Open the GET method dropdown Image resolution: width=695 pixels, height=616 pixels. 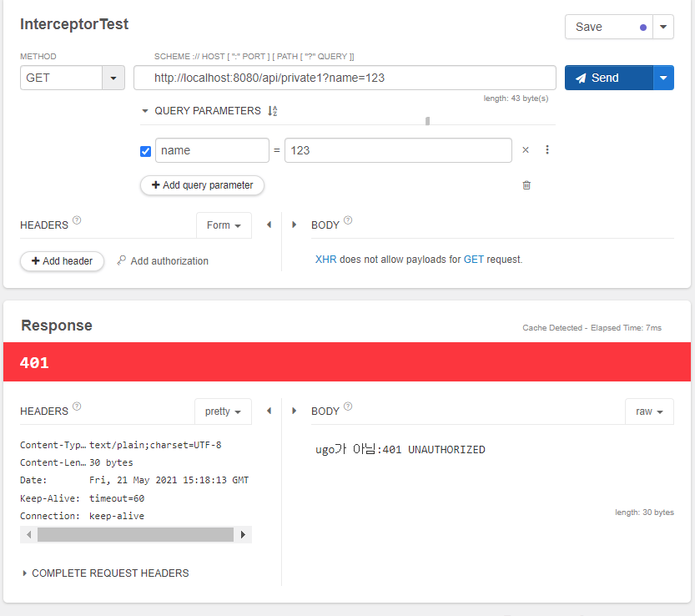coord(113,78)
